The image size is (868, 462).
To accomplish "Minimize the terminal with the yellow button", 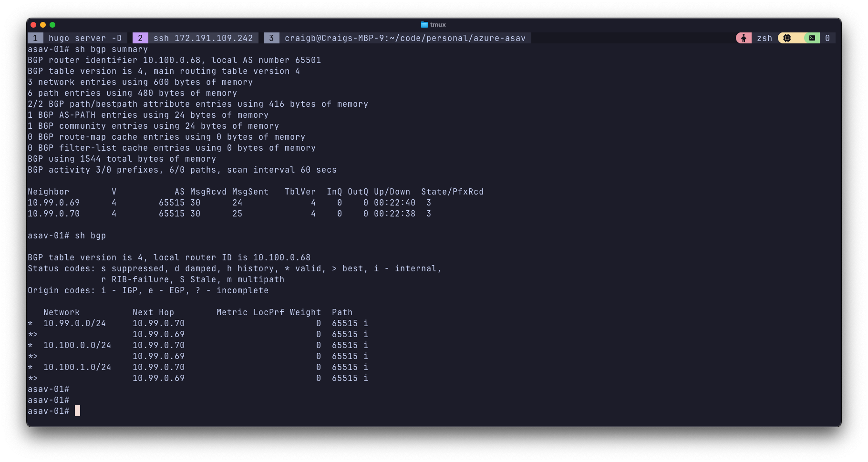I will coord(43,25).
